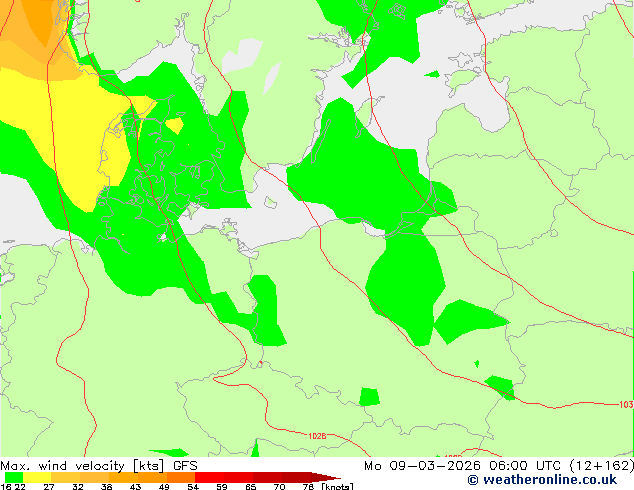
Task: Click the legend swatch between 49 and 54
Action: coord(181,477)
